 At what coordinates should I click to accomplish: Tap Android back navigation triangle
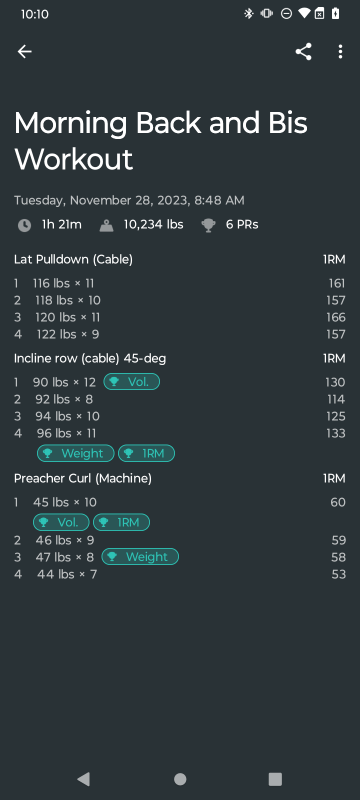[x=84, y=779]
